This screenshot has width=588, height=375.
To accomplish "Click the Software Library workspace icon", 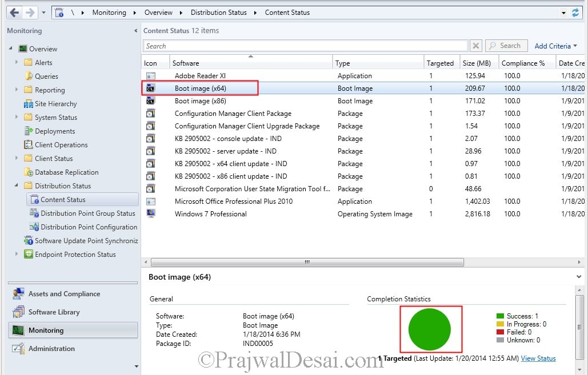I will coord(18,312).
